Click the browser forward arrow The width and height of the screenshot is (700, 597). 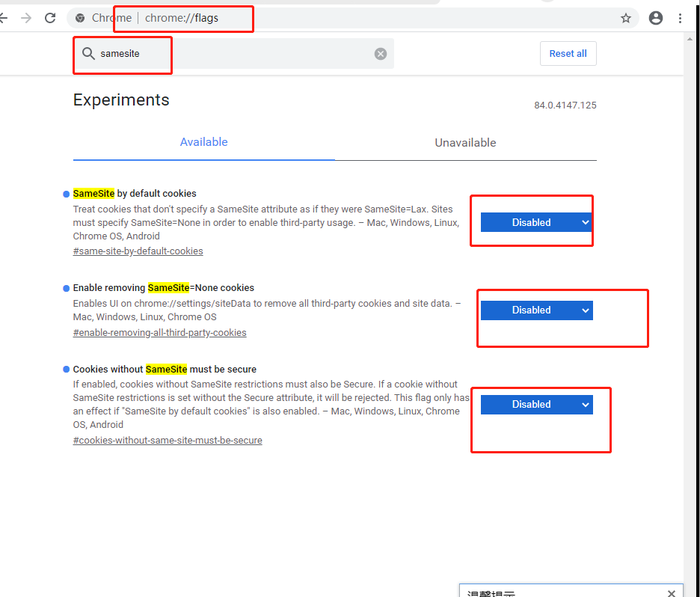[x=26, y=18]
